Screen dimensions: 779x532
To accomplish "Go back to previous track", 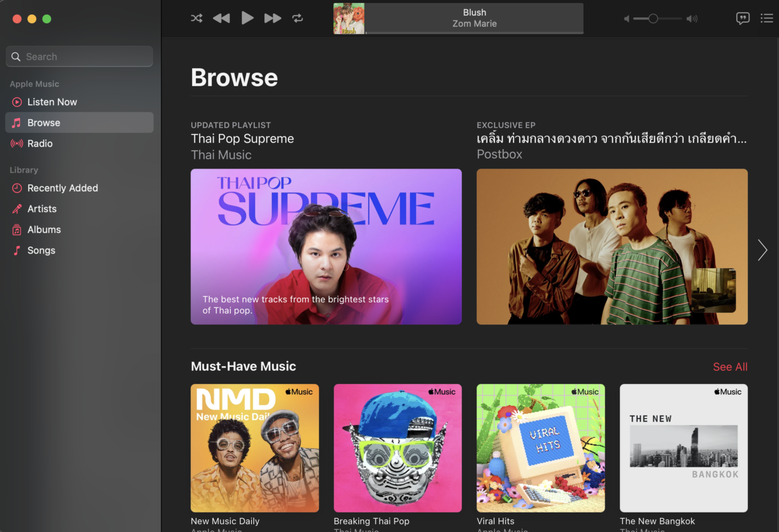I will [221, 18].
